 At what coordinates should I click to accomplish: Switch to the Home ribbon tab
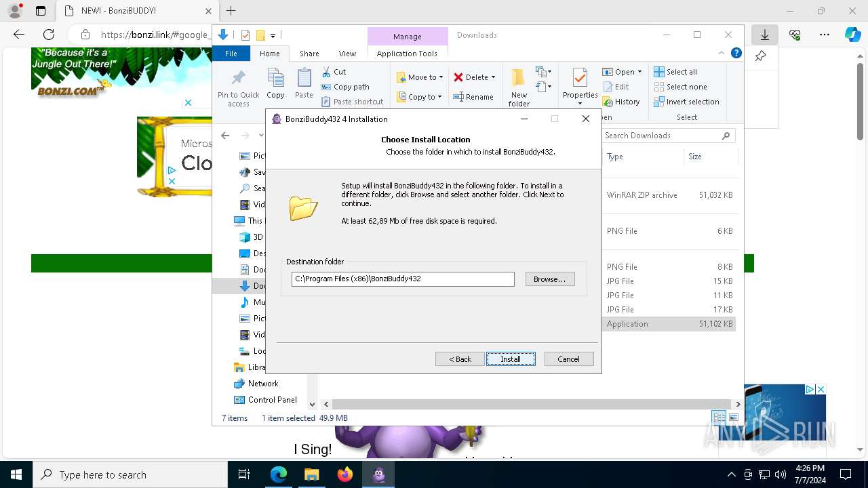pos(269,54)
